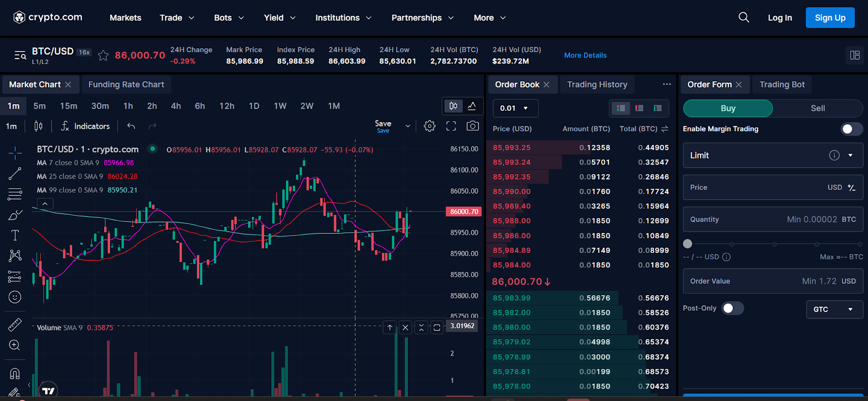Select the crosshair cursor tool
The width and height of the screenshot is (868, 401).
coord(15,152)
